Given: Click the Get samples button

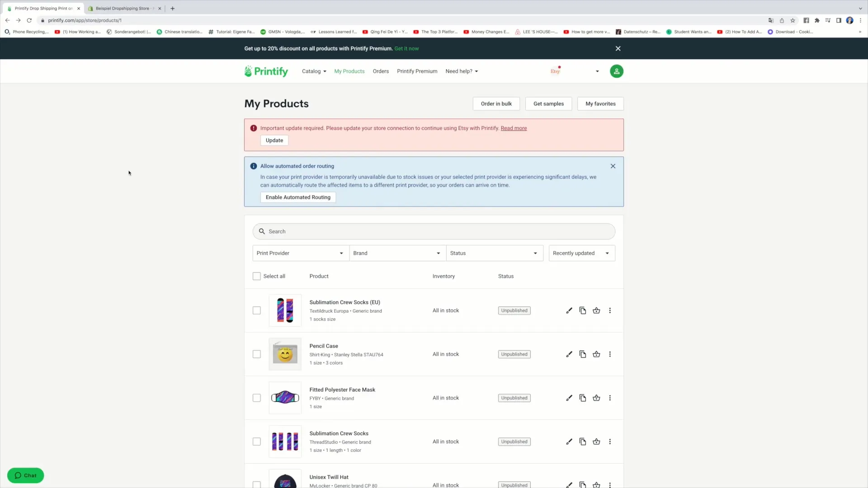Looking at the screenshot, I should (x=548, y=103).
